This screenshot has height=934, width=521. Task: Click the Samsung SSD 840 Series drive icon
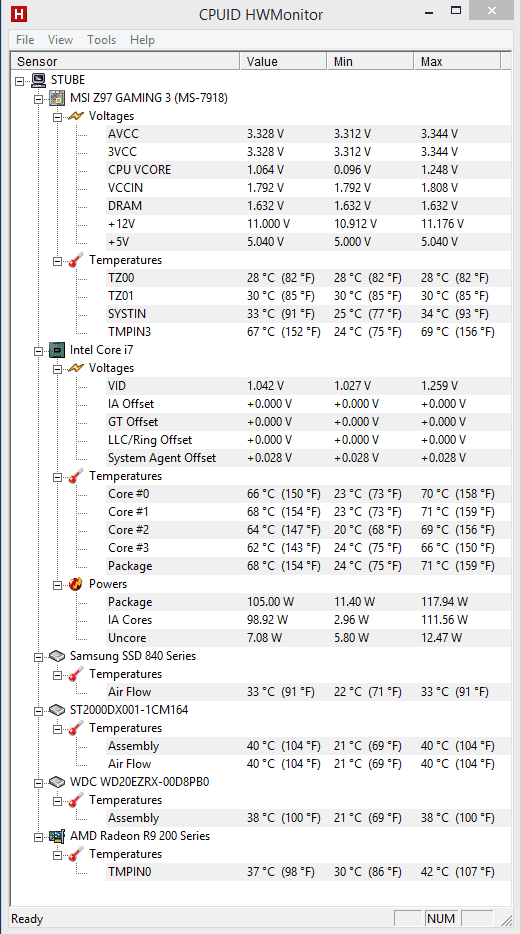(x=57, y=656)
